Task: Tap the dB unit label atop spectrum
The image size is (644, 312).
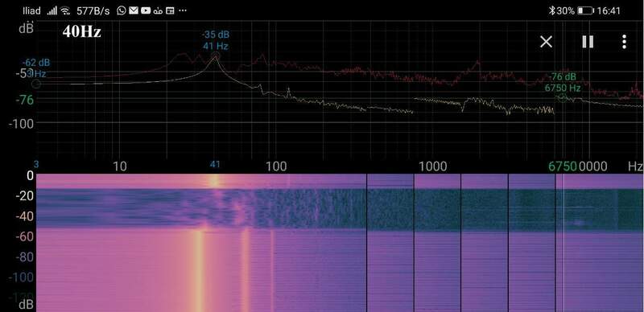Action: pyautogui.click(x=26, y=29)
